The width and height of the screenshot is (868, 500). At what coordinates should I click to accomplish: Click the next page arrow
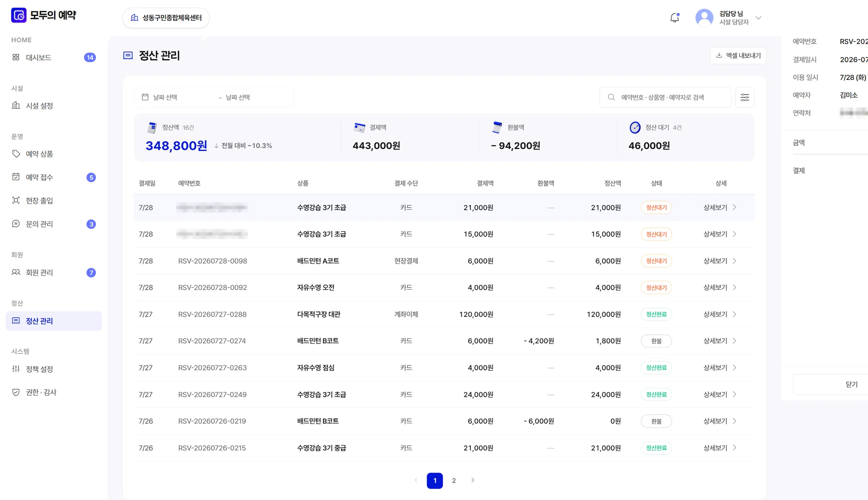tap(473, 480)
